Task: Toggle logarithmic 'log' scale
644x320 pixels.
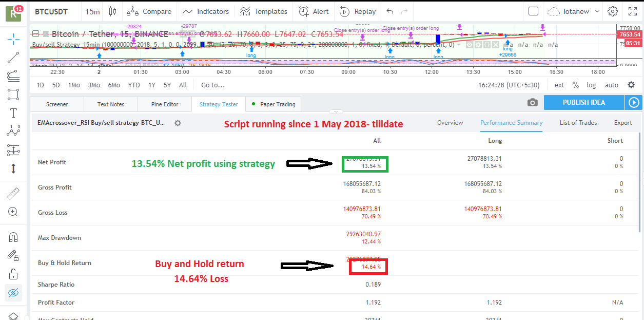Action: pos(592,85)
